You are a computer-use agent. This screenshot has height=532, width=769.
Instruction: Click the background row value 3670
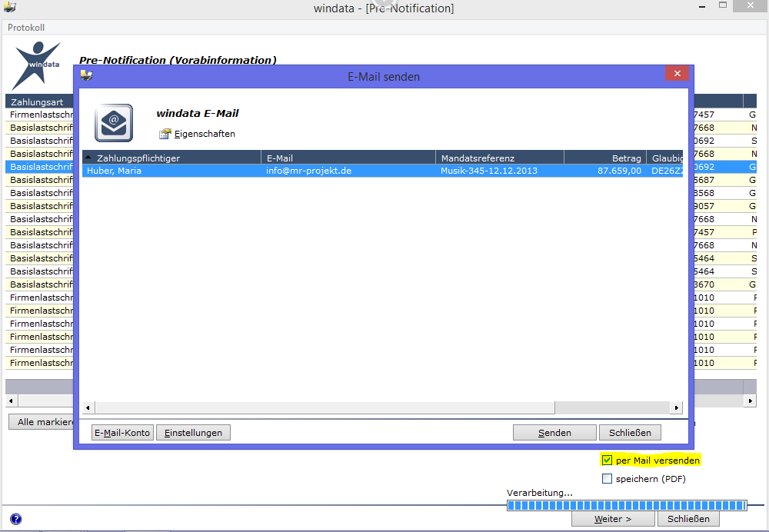pos(704,284)
